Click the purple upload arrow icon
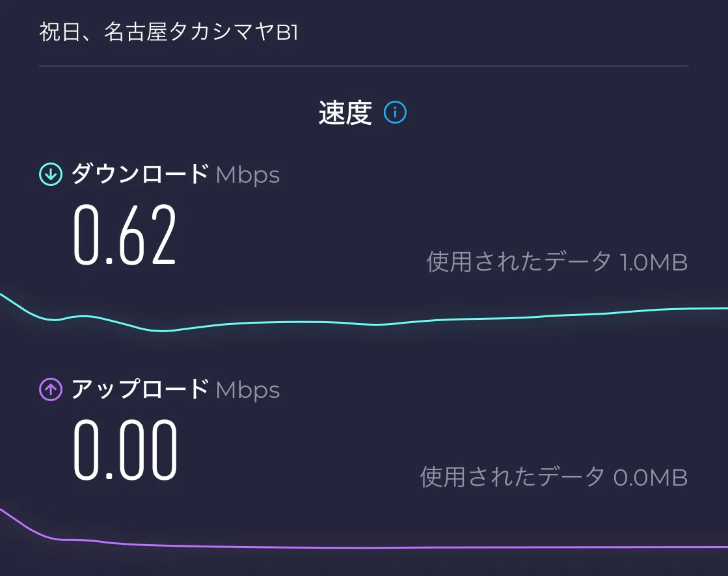 click(x=51, y=389)
